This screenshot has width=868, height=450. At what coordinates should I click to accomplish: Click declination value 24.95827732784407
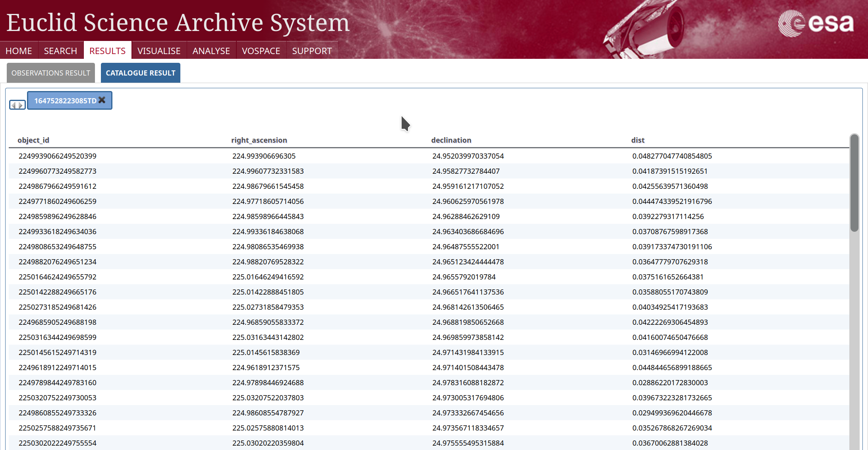click(x=466, y=171)
